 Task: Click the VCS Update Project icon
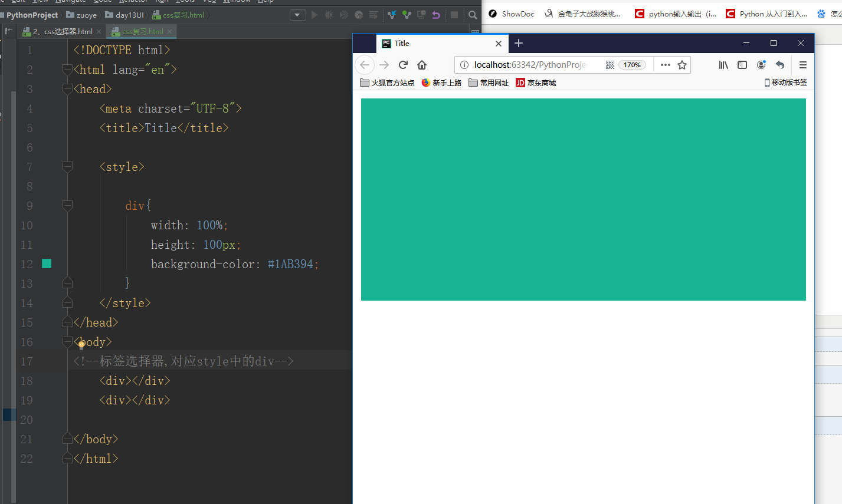[x=391, y=15]
